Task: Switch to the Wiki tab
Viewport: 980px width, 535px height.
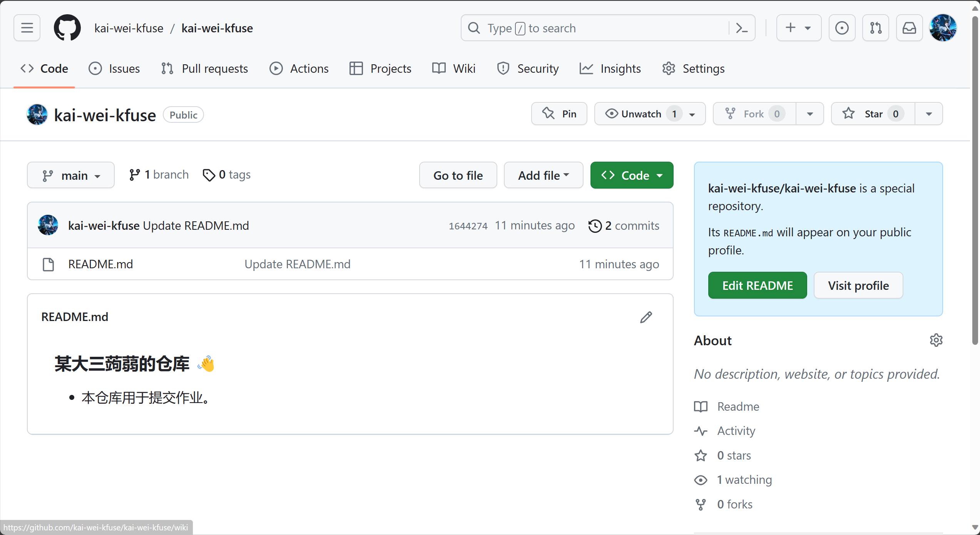Action: pos(454,69)
